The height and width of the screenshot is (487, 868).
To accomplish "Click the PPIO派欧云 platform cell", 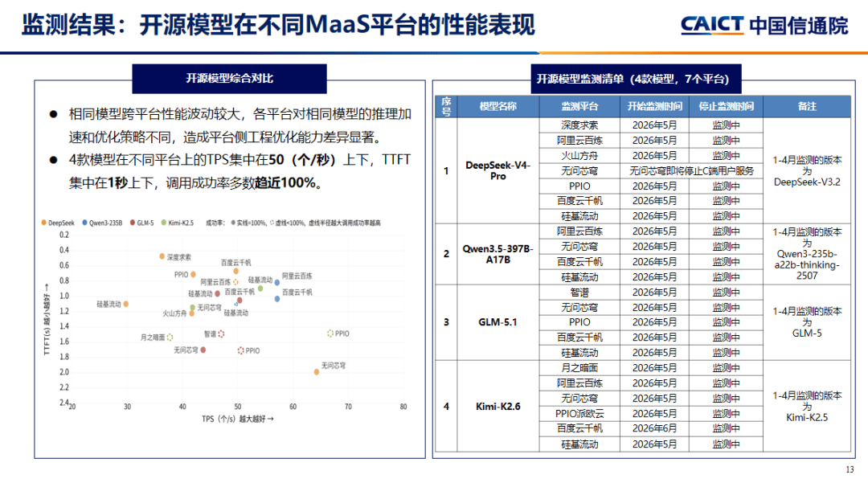I will [x=579, y=413].
